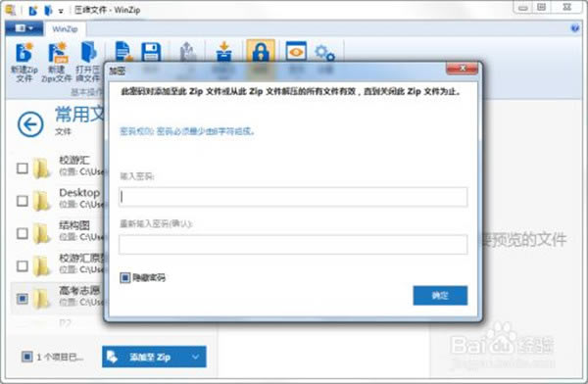Click the greyed-out share upload icon
Image resolution: width=588 pixels, height=384 pixels.
pyautogui.click(x=188, y=51)
